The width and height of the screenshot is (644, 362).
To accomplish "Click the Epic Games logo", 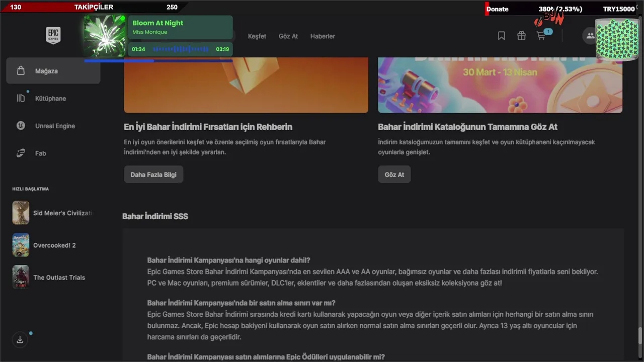I will click(x=53, y=36).
